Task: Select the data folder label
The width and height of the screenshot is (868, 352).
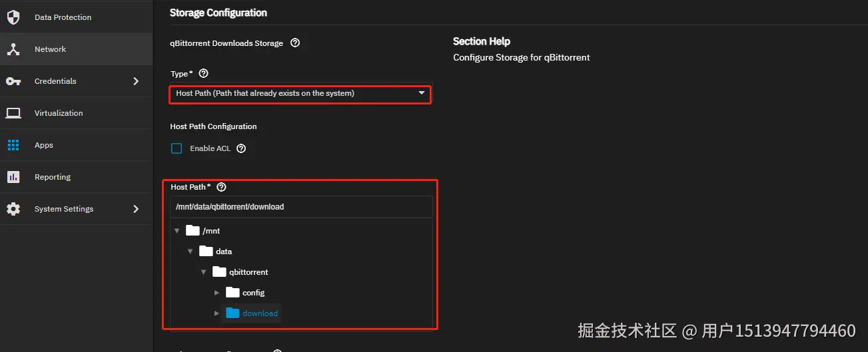Action: (224, 252)
